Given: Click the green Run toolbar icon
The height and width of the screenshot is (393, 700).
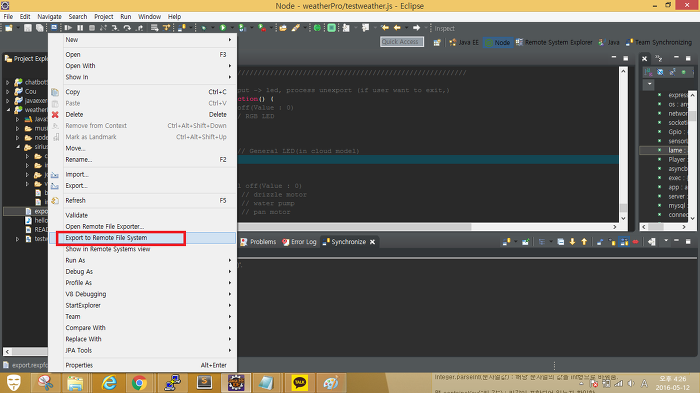Looking at the screenshot, I should pos(223,28).
